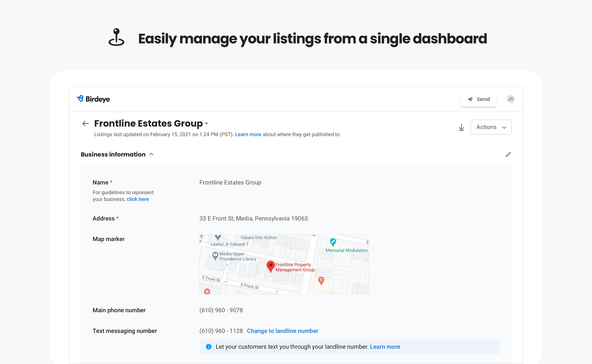592x364 pixels.
Task: Click the 'click here' guidelines link
Action: point(137,199)
